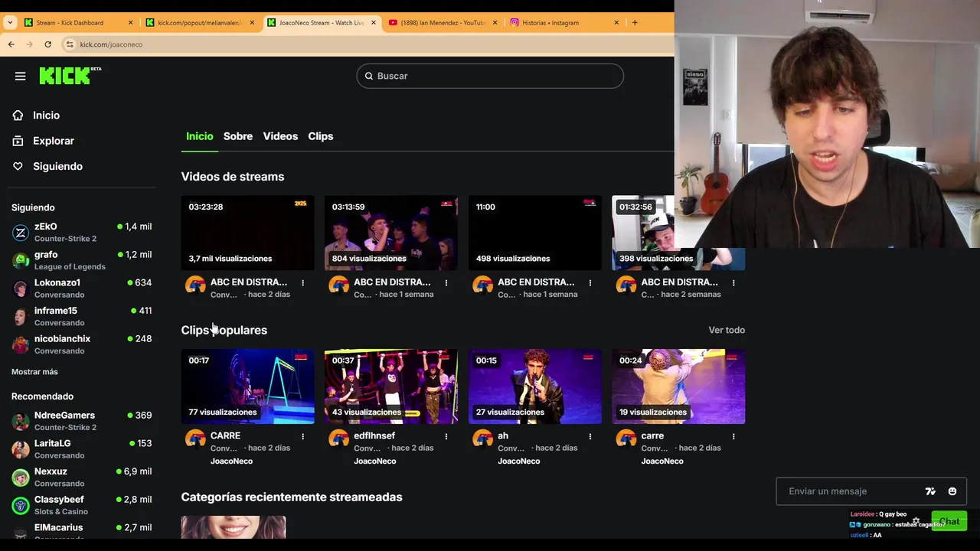
Task: Click grafo channel avatar
Action: 21,260
